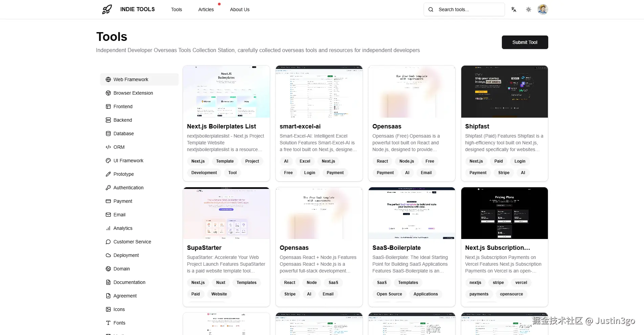Click the Submit Tool button

click(525, 42)
